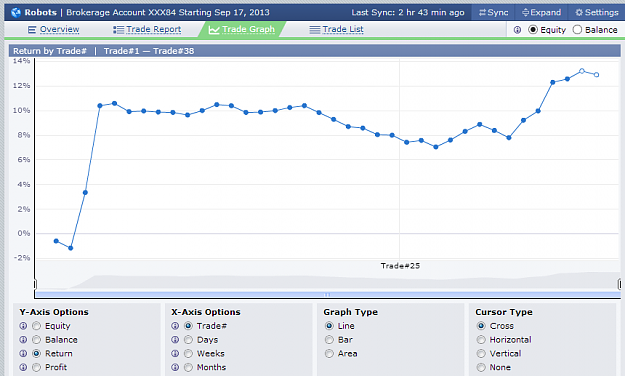Image resolution: width=625 pixels, height=376 pixels.
Task: Set Cursor Type to Horizontal
Action: [481, 340]
